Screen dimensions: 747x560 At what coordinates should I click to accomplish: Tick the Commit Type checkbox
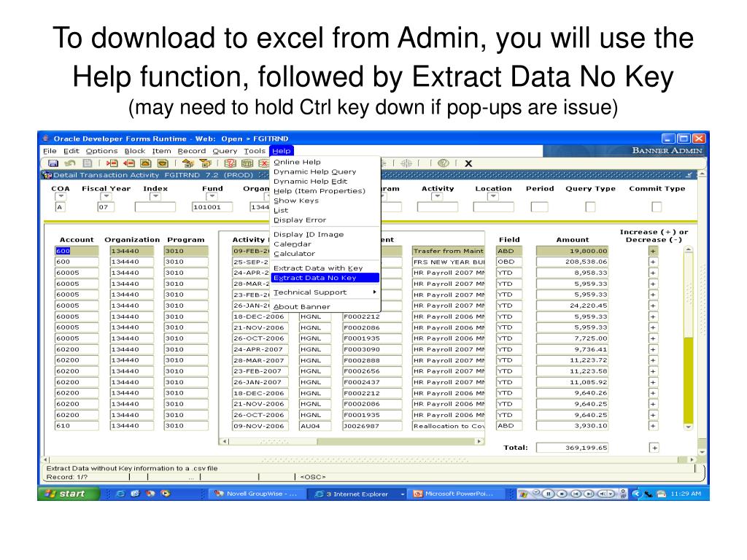click(657, 206)
